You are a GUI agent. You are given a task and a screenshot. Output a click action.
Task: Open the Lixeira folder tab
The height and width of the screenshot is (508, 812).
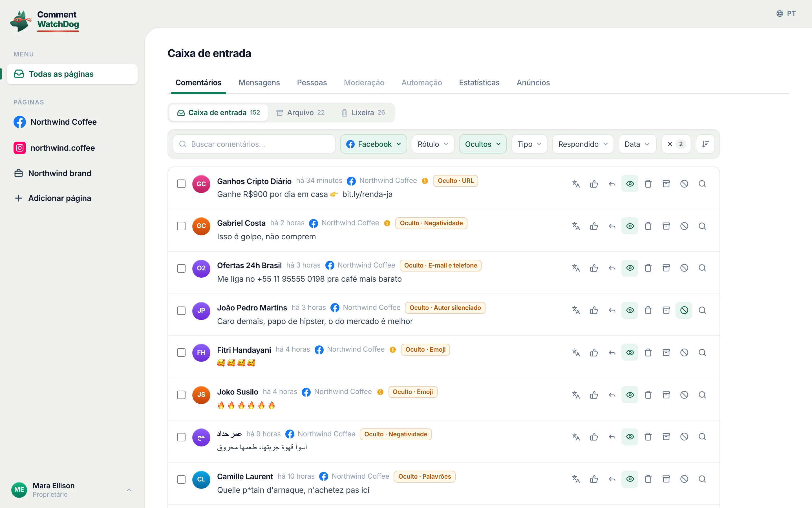[x=363, y=113]
